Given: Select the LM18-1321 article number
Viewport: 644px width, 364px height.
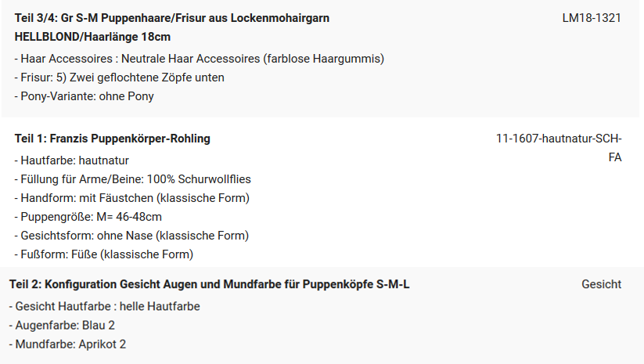Looking at the screenshot, I should (592, 18).
